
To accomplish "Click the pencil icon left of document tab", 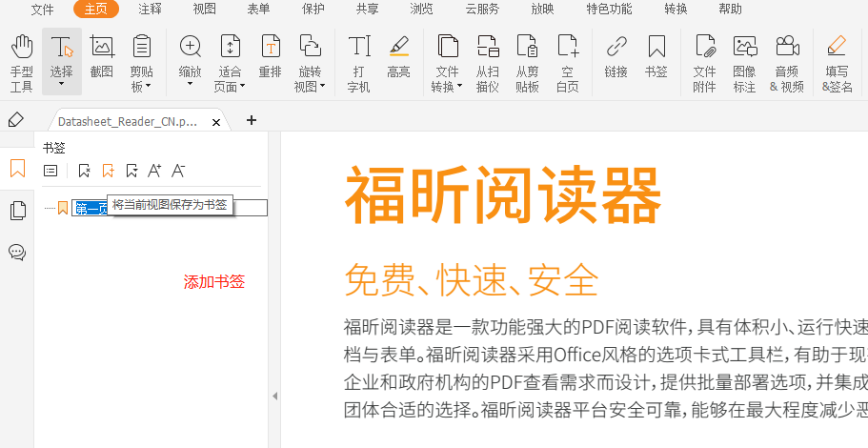I will point(16,119).
